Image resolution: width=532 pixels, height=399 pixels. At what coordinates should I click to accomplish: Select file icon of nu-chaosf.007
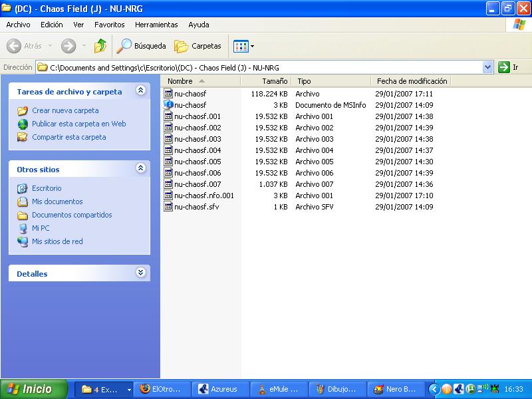pos(168,184)
